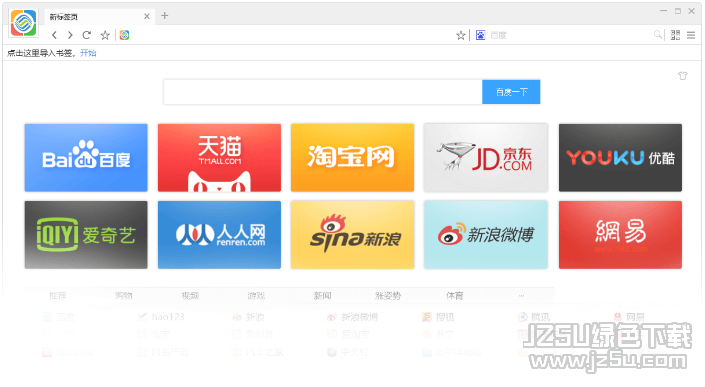Image resolution: width=705 pixels, height=387 pixels.
Task: Open the JD.COM 京东 tile
Action: pyautogui.click(x=486, y=158)
